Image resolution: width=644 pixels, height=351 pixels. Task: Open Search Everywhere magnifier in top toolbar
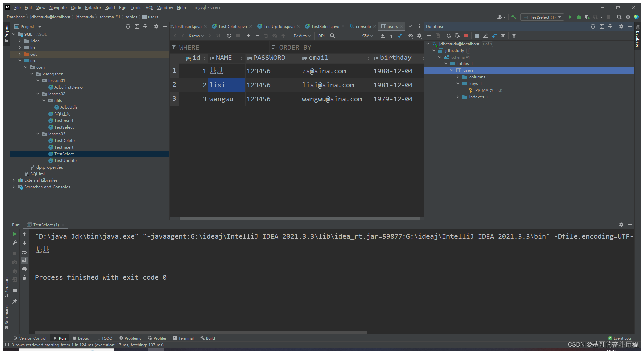tap(619, 17)
